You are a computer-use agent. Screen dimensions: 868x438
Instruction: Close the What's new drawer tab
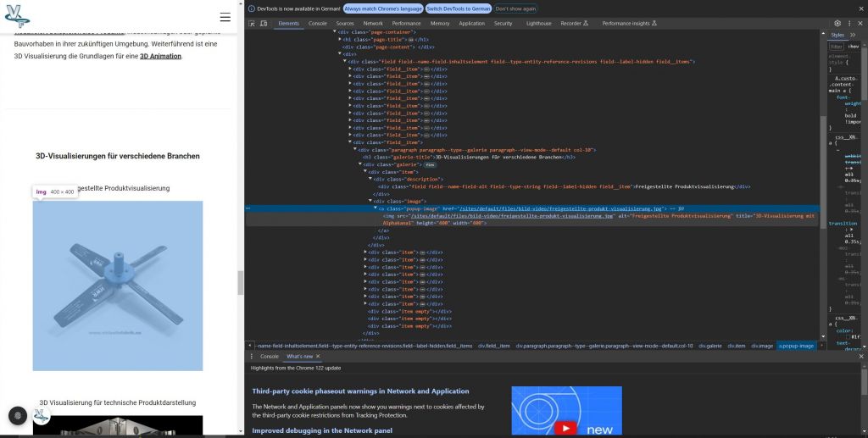[318, 357]
